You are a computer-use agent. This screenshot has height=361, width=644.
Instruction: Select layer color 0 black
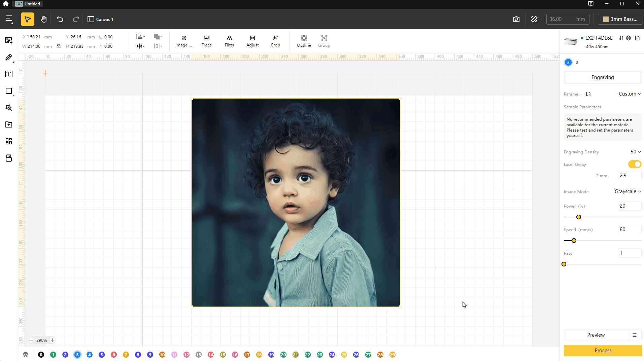pyautogui.click(x=41, y=355)
